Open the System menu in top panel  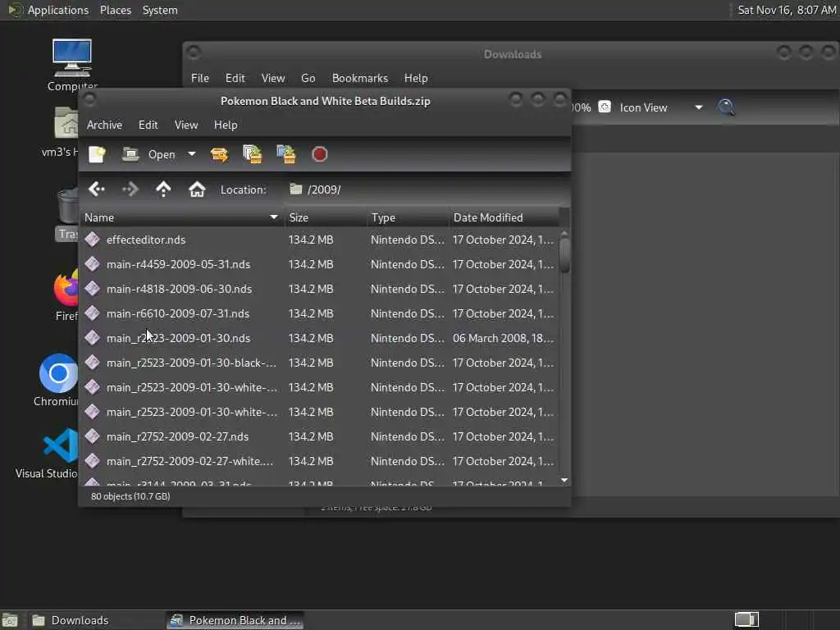pyautogui.click(x=160, y=10)
